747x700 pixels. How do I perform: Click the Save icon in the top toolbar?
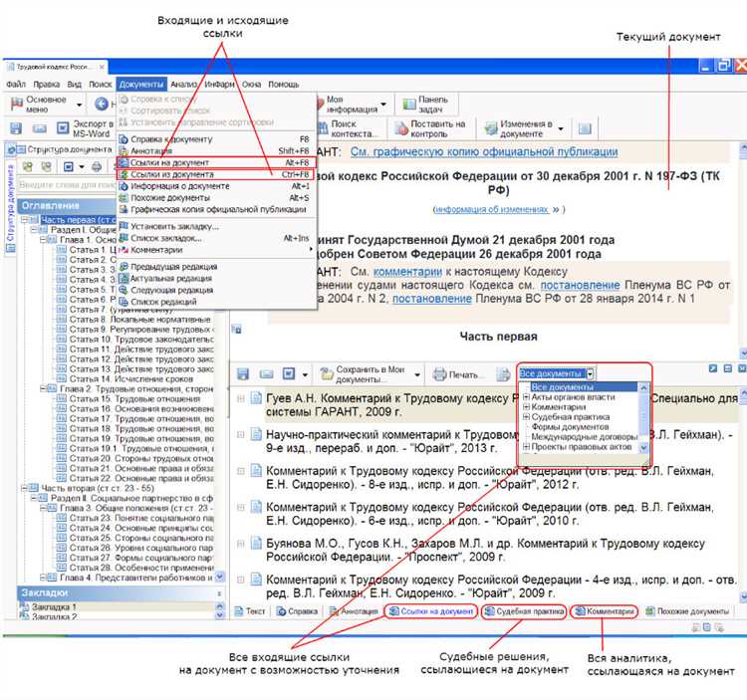pos(16,128)
